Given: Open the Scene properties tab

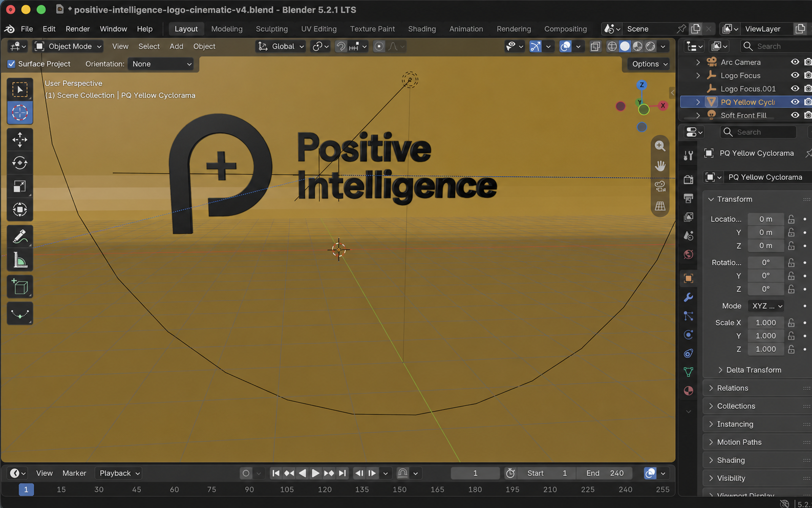Looking at the screenshot, I should [x=689, y=236].
